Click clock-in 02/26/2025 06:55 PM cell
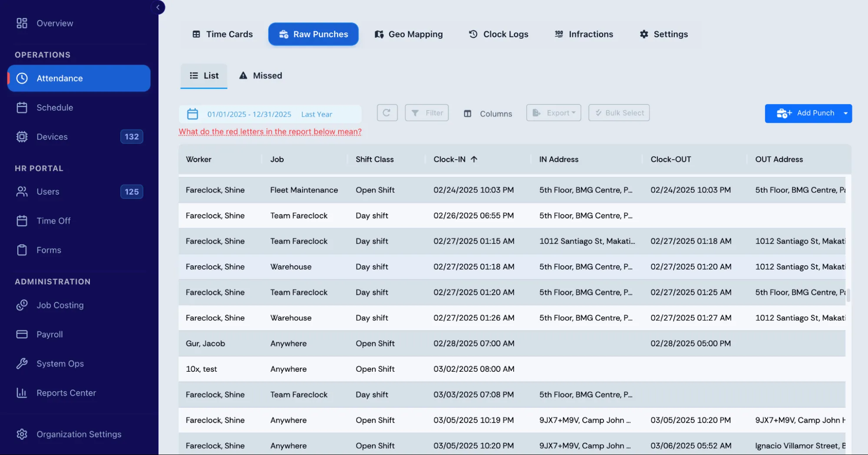 (473, 216)
